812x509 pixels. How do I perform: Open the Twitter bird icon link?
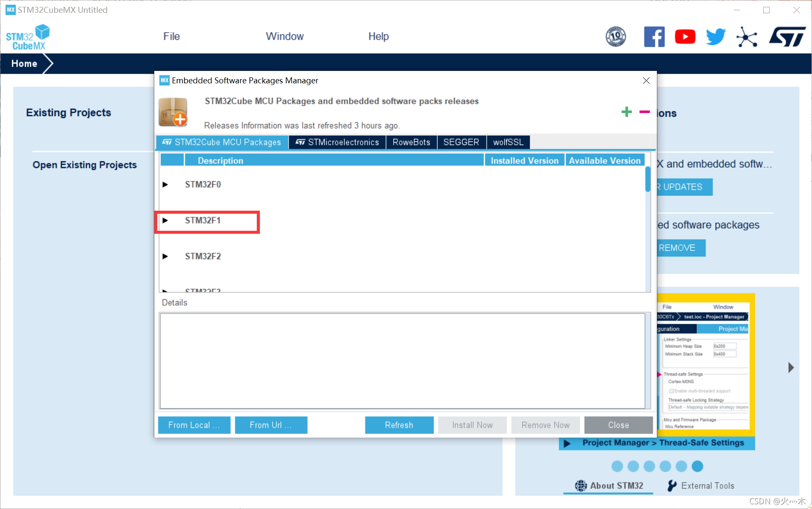[x=716, y=37]
